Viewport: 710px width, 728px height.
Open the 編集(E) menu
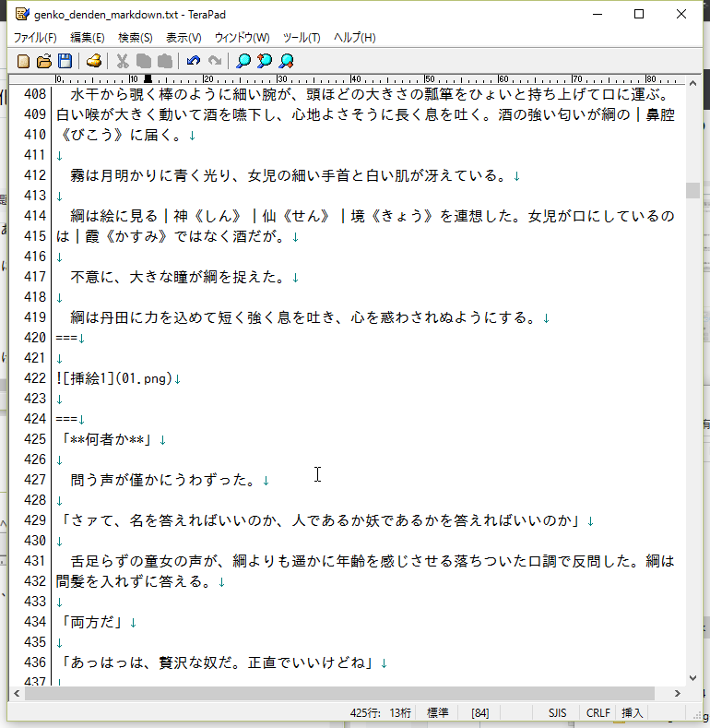click(88, 38)
